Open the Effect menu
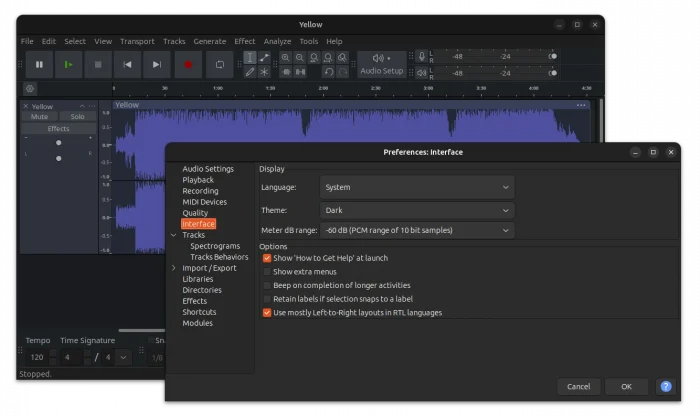 (244, 41)
